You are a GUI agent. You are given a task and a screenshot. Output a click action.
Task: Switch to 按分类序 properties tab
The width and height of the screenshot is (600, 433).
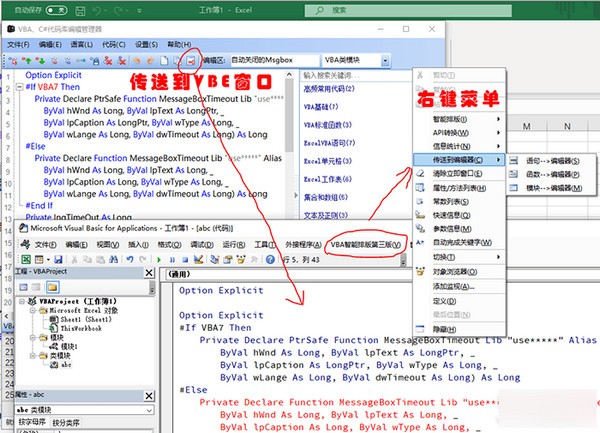66,423
